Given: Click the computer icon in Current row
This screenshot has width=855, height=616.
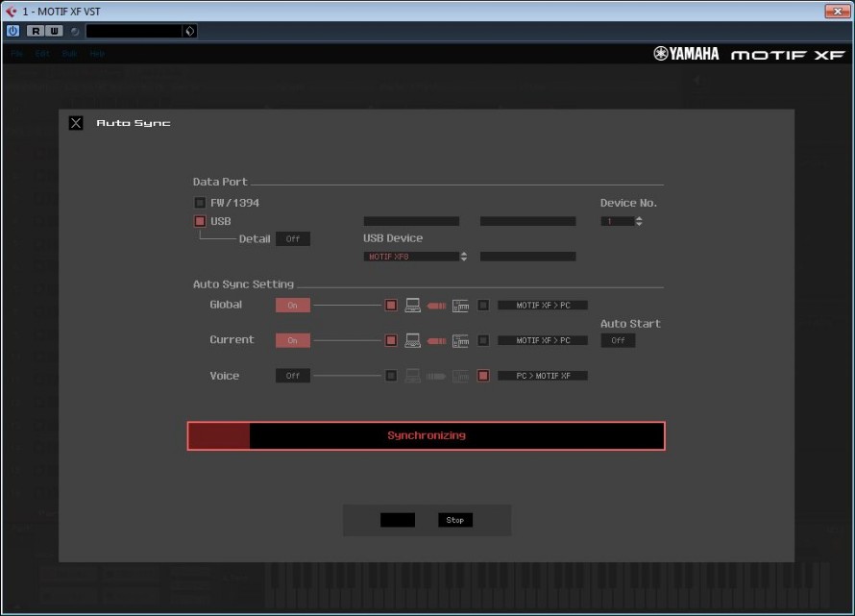Looking at the screenshot, I should click(413, 340).
